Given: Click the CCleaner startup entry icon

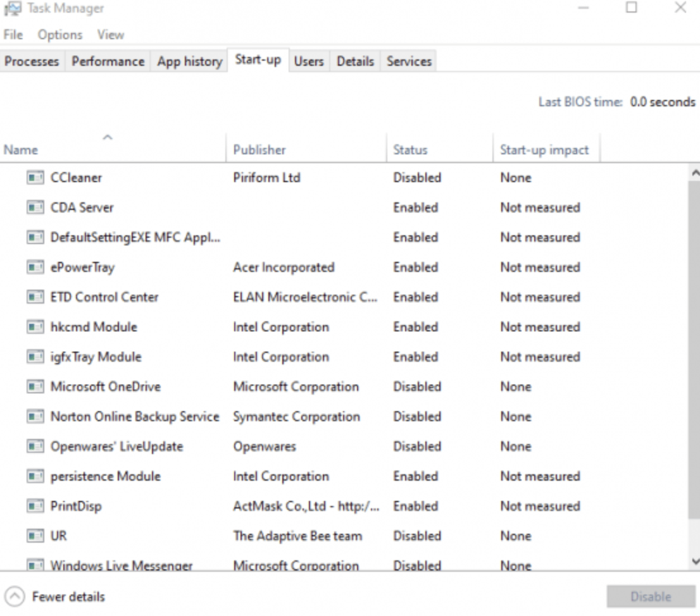Looking at the screenshot, I should click(35, 178).
